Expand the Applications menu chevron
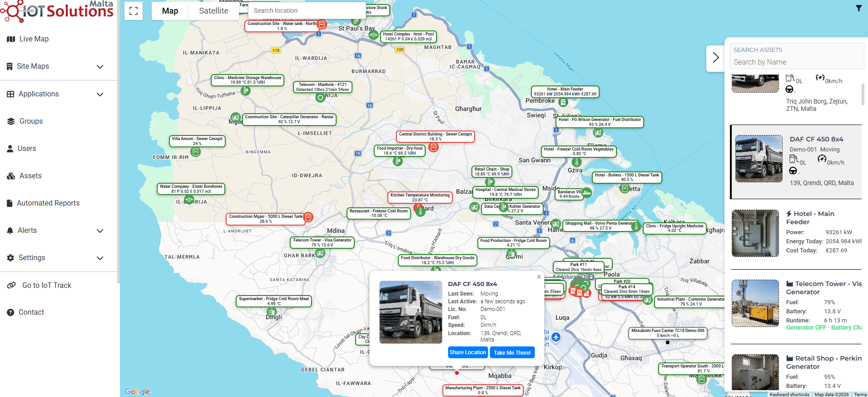Screen dimensions: 868x397 (100, 95)
